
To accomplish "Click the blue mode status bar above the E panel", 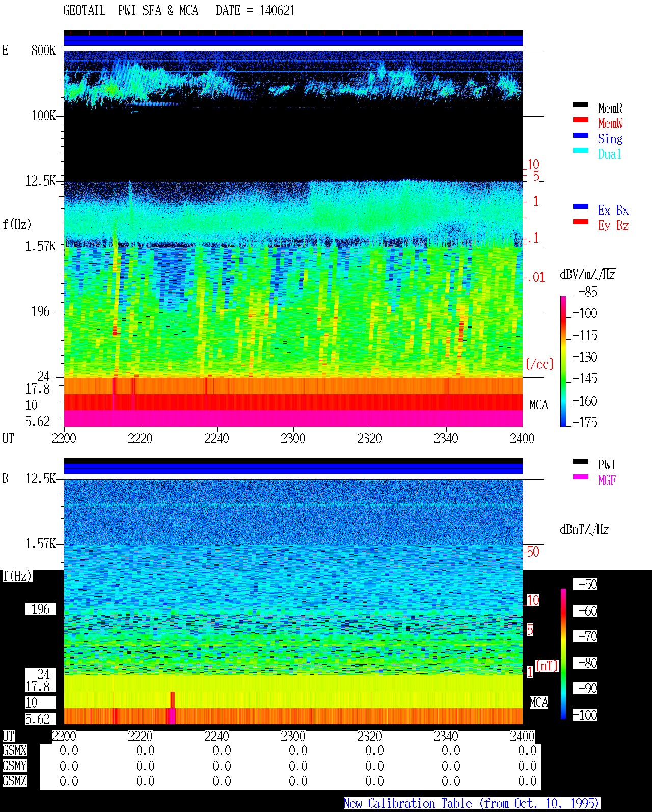I will coord(293,40).
